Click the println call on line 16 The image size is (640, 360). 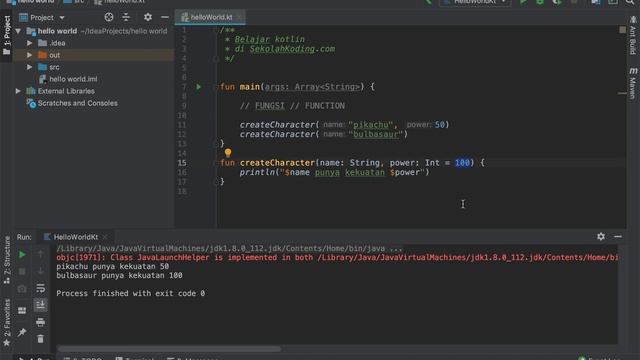pyautogui.click(x=257, y=172)
